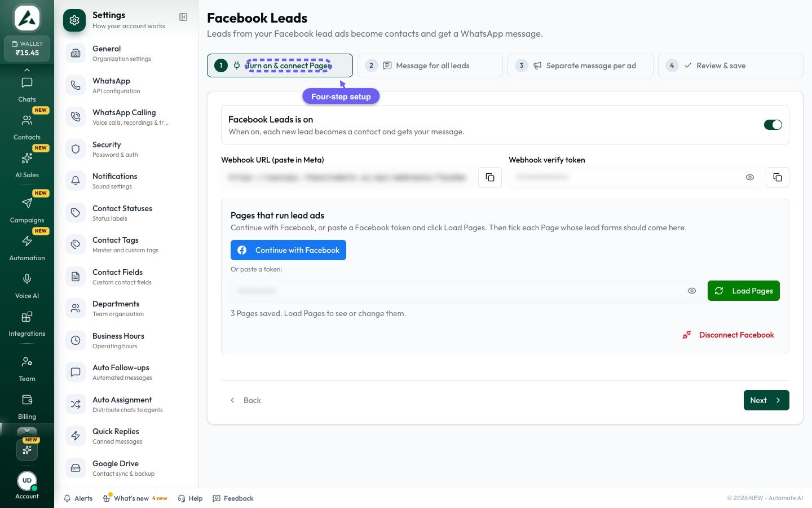Open General organization settings
Viewport: 812px width, 508px height.
tap(126, 53)
